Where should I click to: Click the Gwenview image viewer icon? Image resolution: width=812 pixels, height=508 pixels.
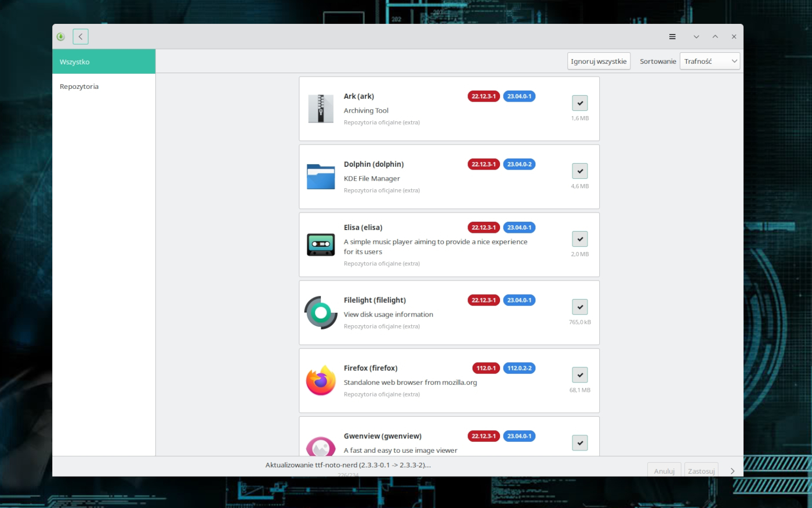coord(321,446)
